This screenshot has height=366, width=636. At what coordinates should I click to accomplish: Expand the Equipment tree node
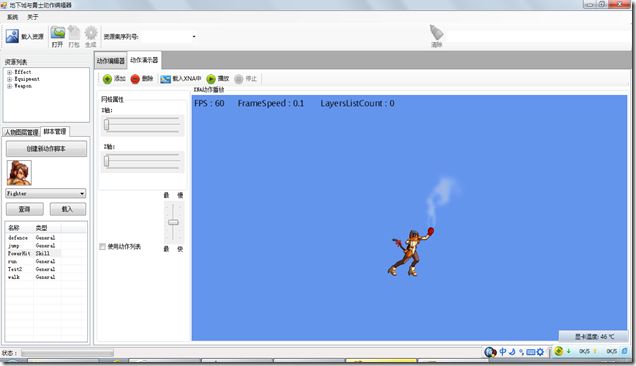(x=9, y=79)
